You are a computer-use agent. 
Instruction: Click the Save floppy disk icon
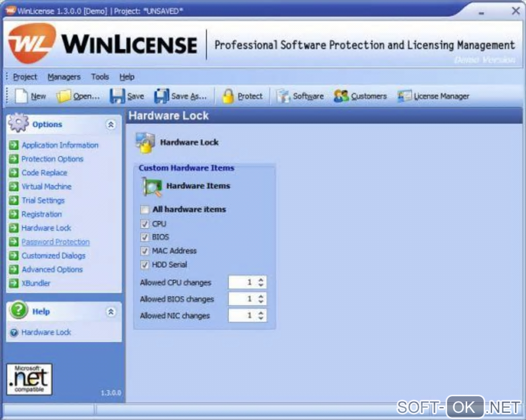[118, 96]
